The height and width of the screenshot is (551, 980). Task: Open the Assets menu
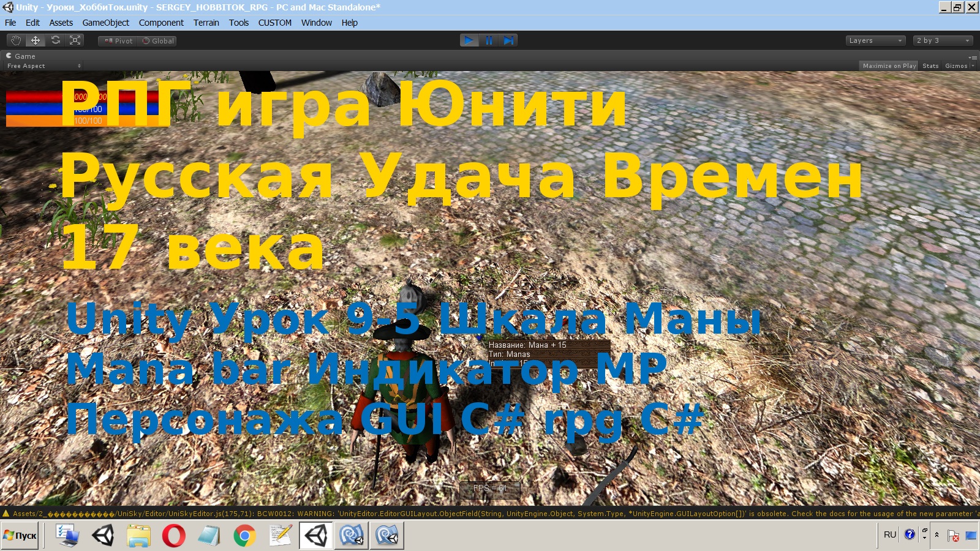coord(61,23)
